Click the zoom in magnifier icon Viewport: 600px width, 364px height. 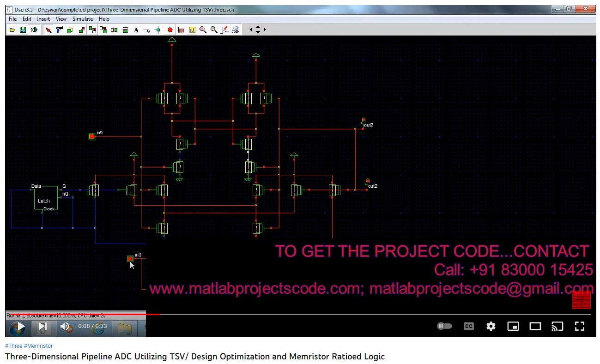coord(203,30)
